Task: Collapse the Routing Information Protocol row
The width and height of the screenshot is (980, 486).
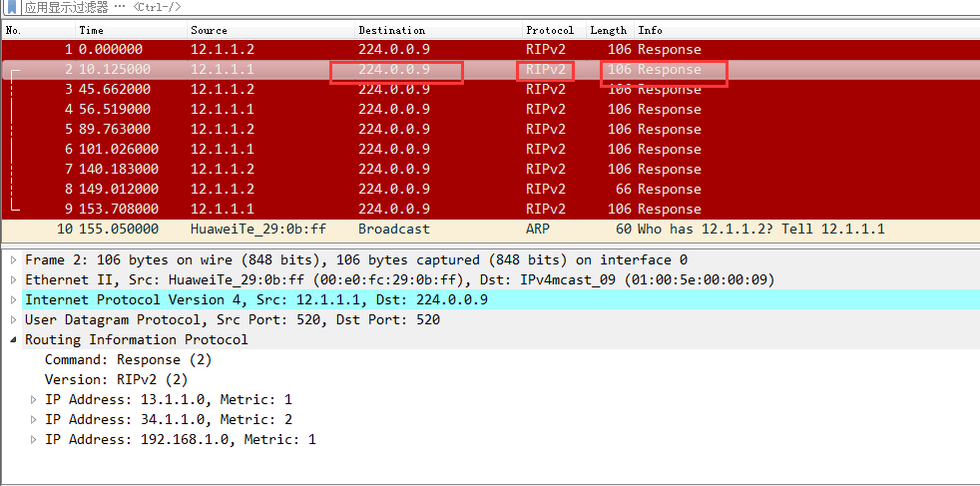Action: click(14, 340)
